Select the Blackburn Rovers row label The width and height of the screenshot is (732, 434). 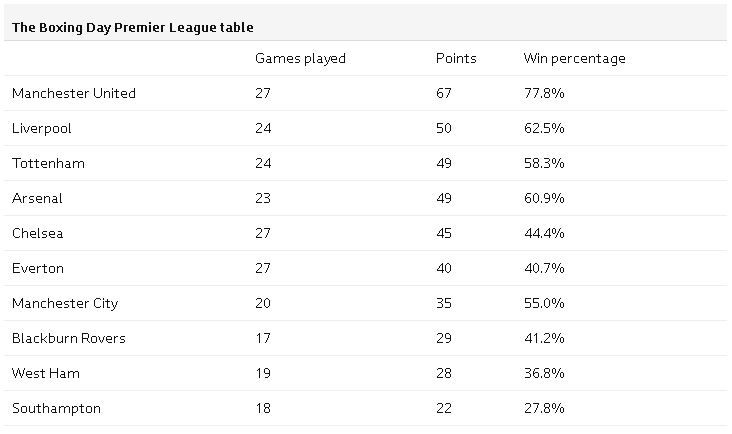69,338
